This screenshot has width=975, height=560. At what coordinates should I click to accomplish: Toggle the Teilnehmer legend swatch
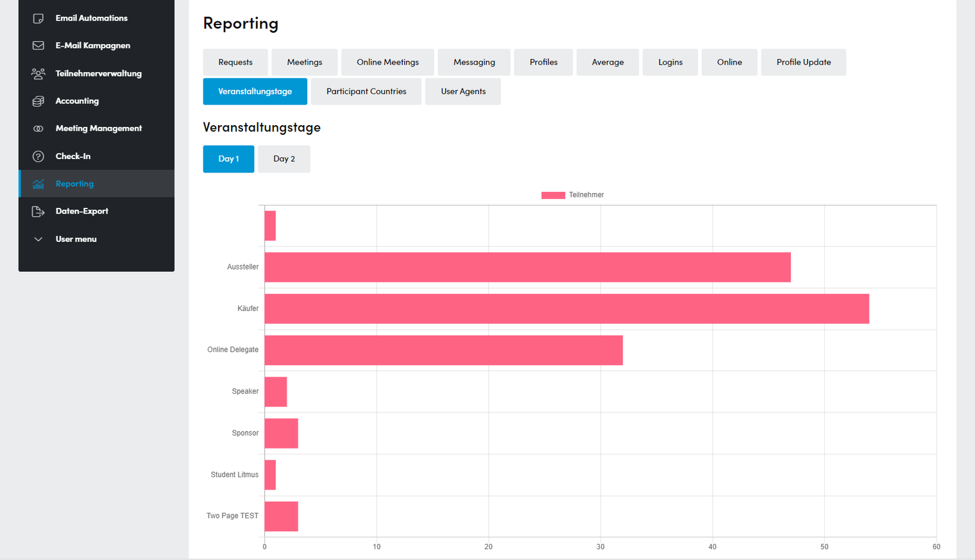tap(553, 195)
